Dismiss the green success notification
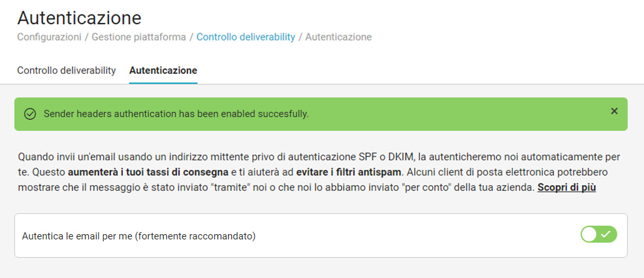Screen dimensions: 644x278 [614, 111]
